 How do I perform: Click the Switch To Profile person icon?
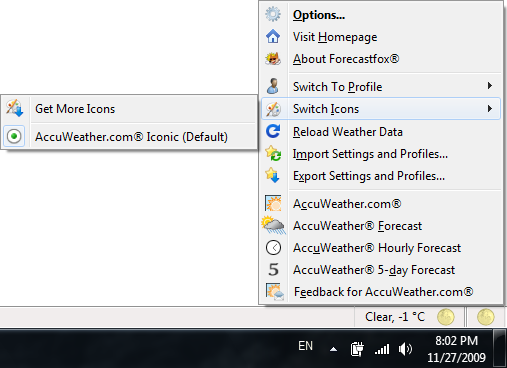click(273, 86)
